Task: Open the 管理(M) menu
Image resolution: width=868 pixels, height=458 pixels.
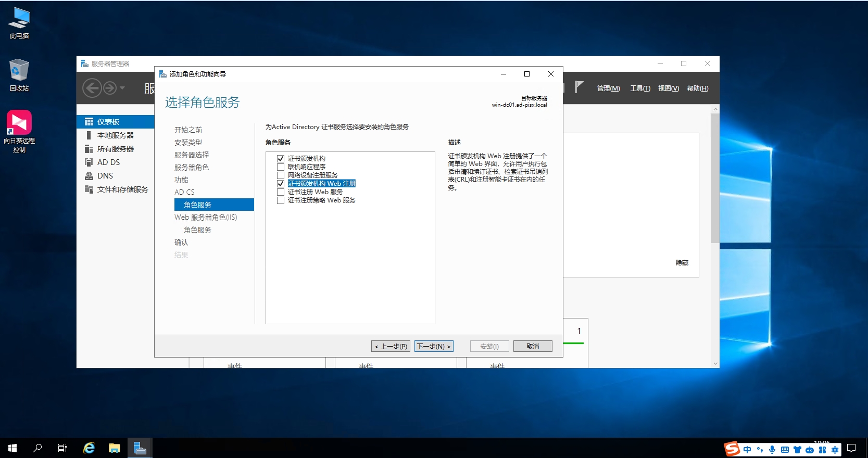Action: (x=608, y=88)
